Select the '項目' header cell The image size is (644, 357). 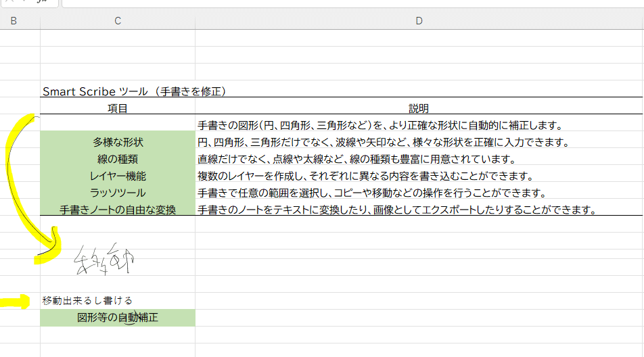coord(118,108)
